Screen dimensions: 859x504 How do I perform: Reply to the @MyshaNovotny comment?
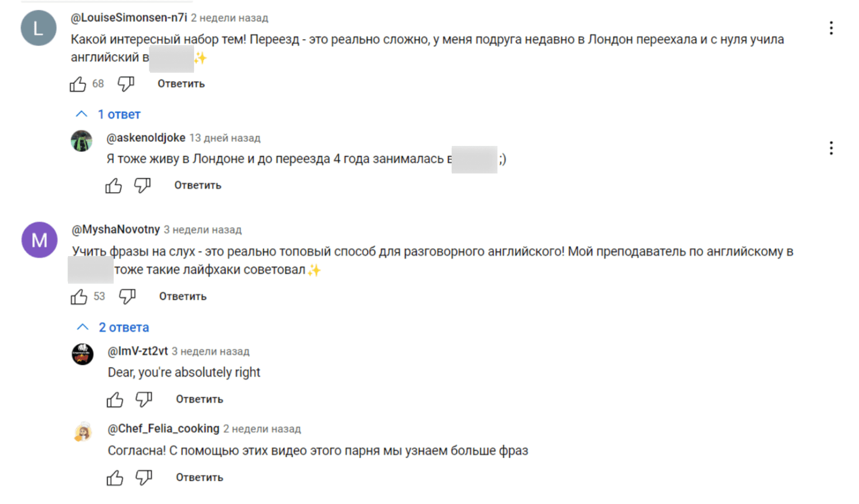tap(183, 297)
